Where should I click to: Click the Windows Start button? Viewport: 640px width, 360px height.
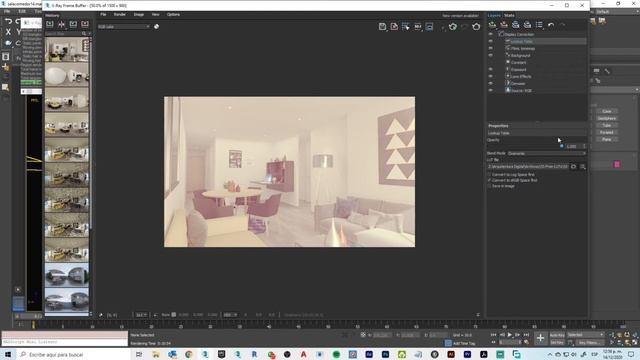(x=8, y=354)
